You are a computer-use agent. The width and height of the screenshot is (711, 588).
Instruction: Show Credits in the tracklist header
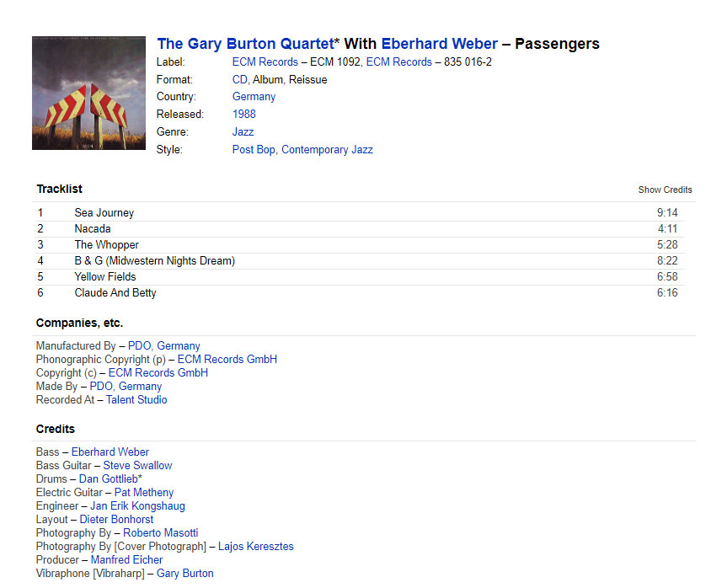coord(665,190)
